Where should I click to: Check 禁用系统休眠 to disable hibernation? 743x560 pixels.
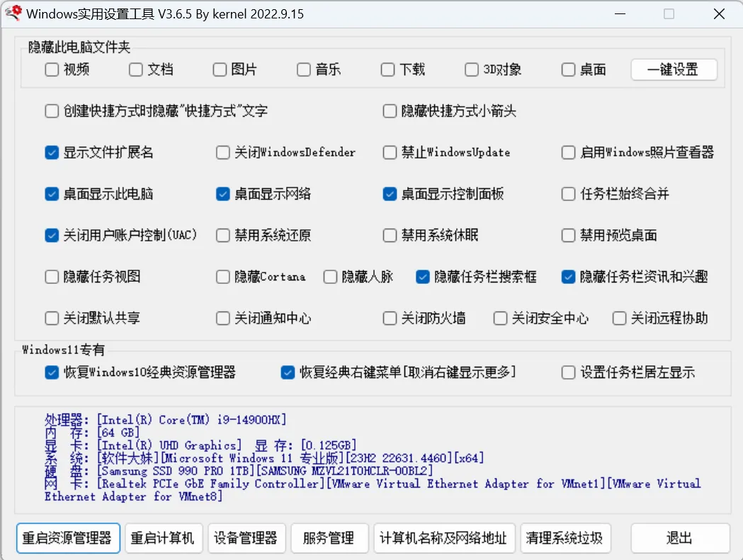pyautogui.click(x=390, y=235)
